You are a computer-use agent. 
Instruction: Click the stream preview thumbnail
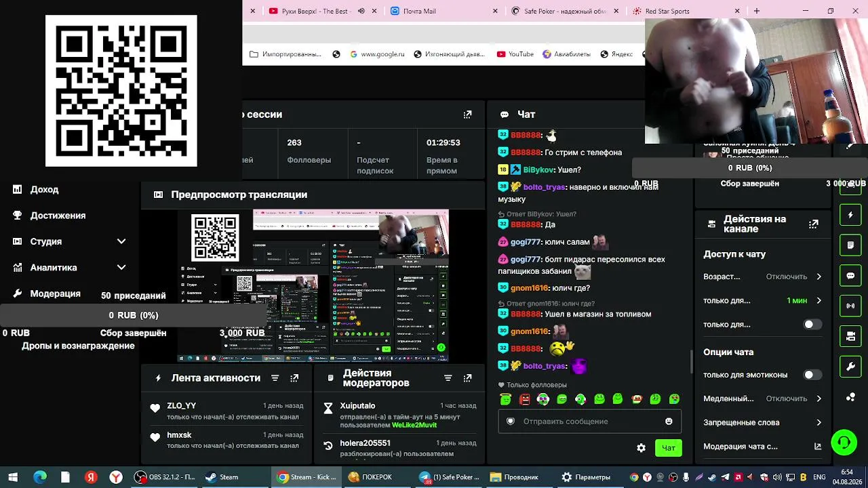coord(313,285)
